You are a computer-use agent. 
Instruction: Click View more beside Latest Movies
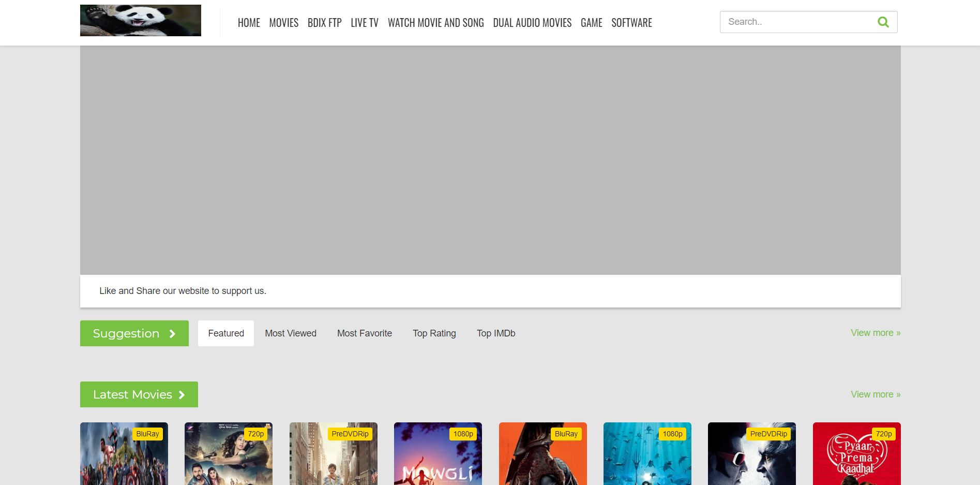[875, 394]
